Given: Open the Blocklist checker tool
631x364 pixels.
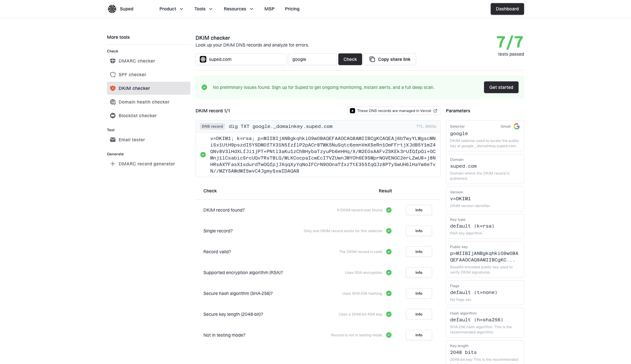Looking at the screenshot, I should [149, 116].
